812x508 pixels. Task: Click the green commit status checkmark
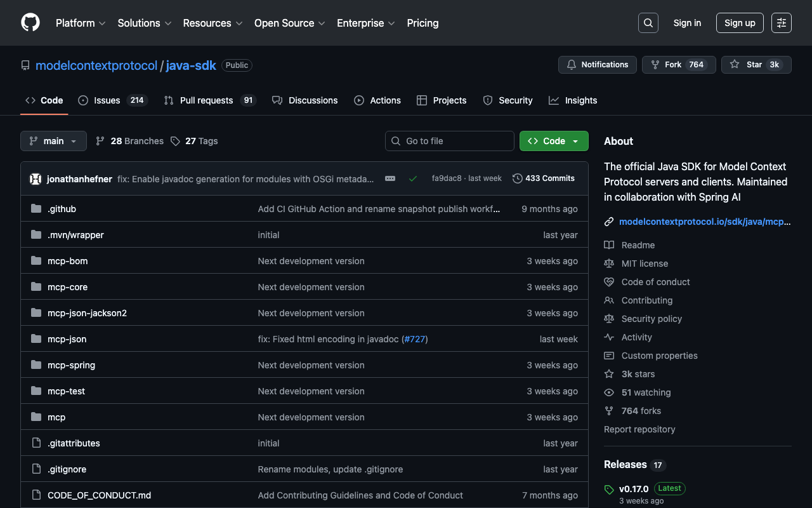click(413, 178)
